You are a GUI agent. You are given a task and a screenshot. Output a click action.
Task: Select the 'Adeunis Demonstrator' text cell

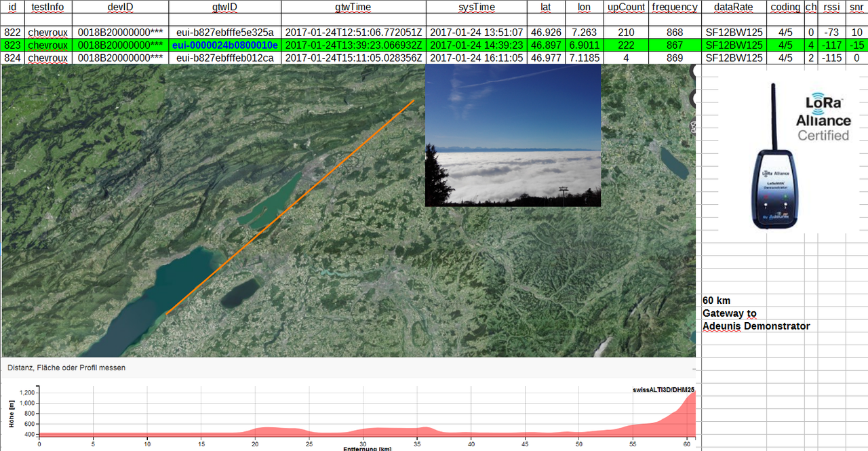756,326
